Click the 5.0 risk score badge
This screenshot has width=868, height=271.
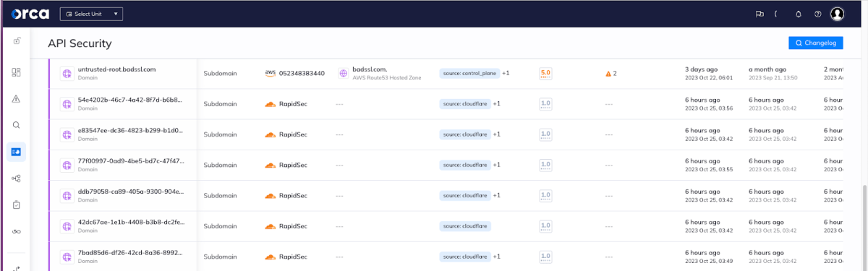point(546,74)
